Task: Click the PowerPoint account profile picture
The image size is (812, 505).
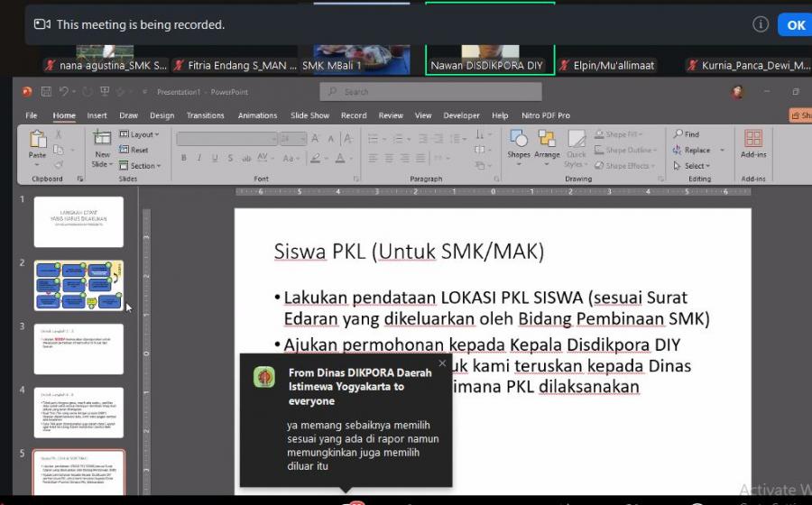Action: (x=737, y=92)
